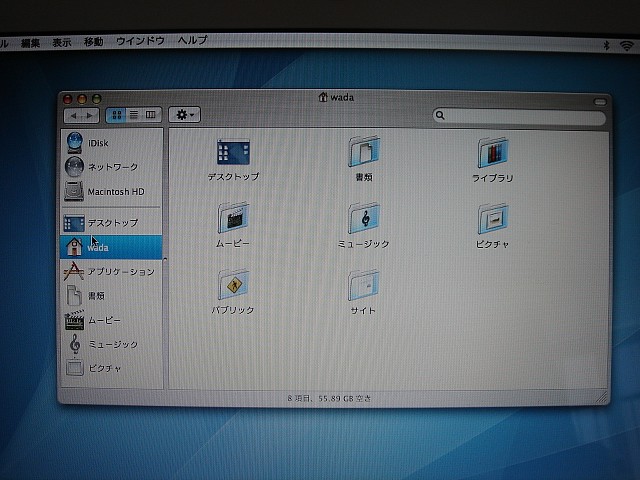Click the search magnifier dropdown icon

click(x=441, y=117)
